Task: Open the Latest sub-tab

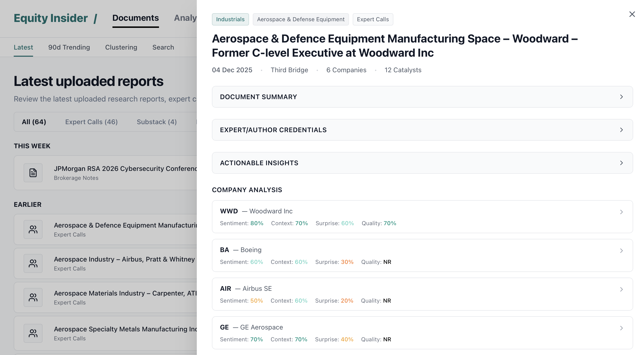Action: [x=23, y=47]
